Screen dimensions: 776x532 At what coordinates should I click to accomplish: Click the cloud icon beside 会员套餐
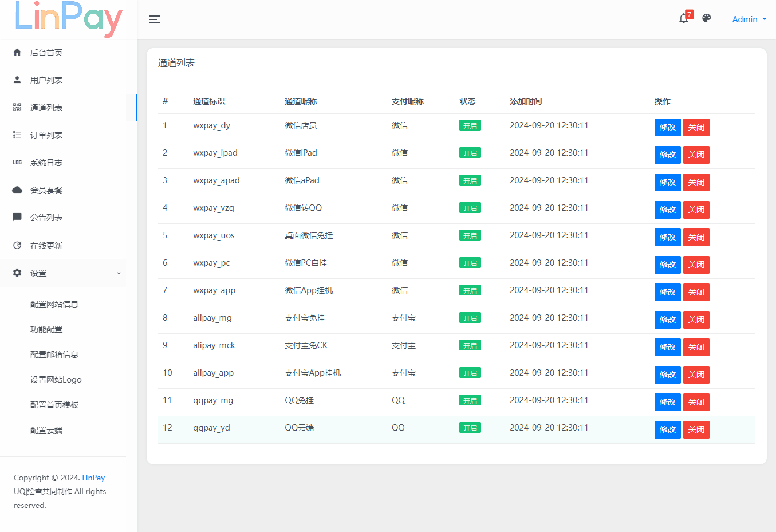click(17, 190)
